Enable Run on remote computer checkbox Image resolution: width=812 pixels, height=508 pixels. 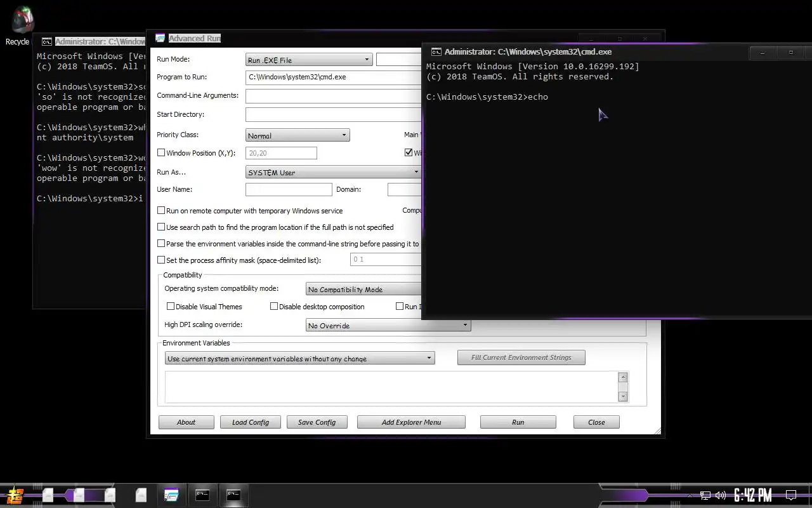coord(161,211)
